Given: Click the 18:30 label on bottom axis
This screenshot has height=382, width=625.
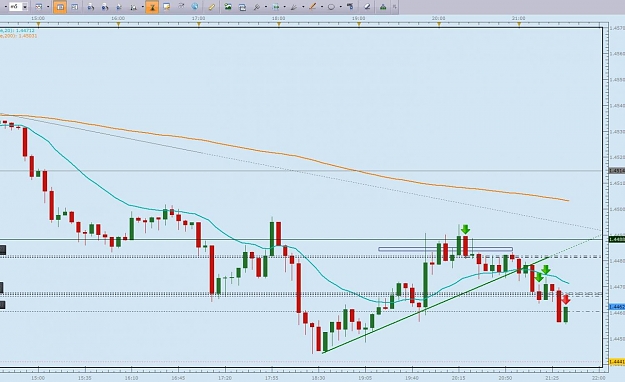Looking at the screenshot, I should coord(318,378).
